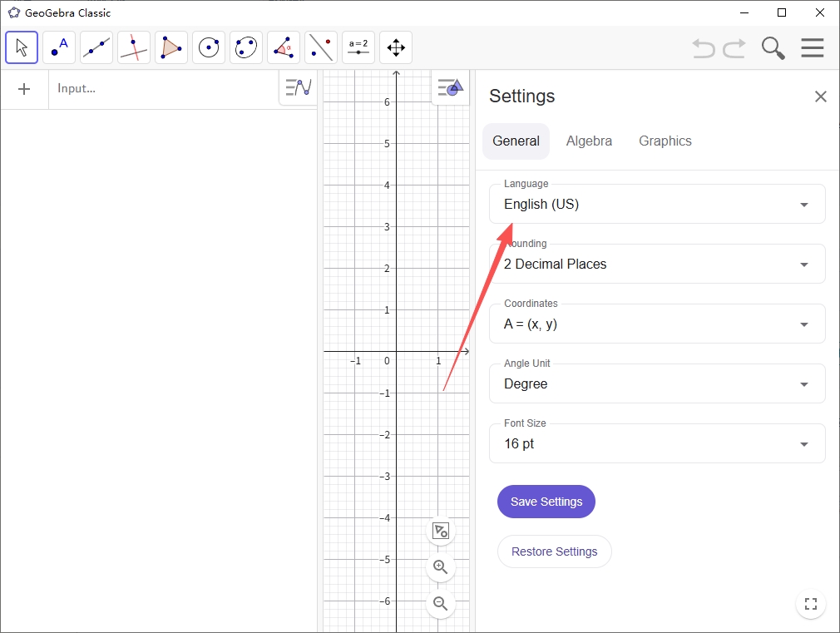840x633 pixels.
Task: Click the Redo arrow
Action: click(x=734, y=48)
